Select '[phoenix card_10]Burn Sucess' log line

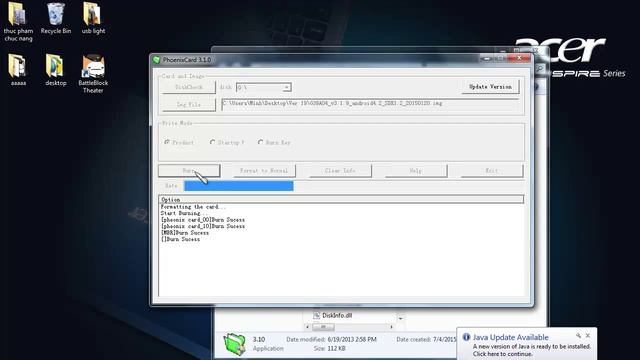pos(203,226)
